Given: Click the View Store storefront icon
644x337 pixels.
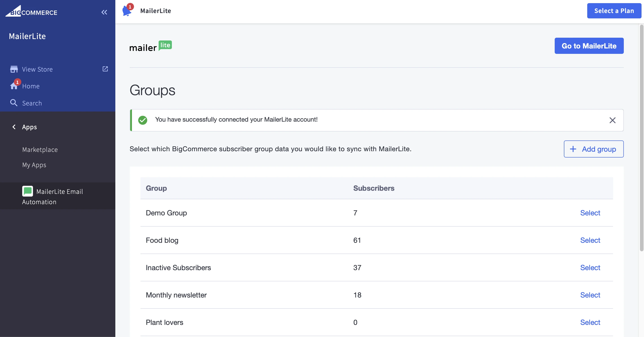Looking at the screenshot, I should coord(14,69).
